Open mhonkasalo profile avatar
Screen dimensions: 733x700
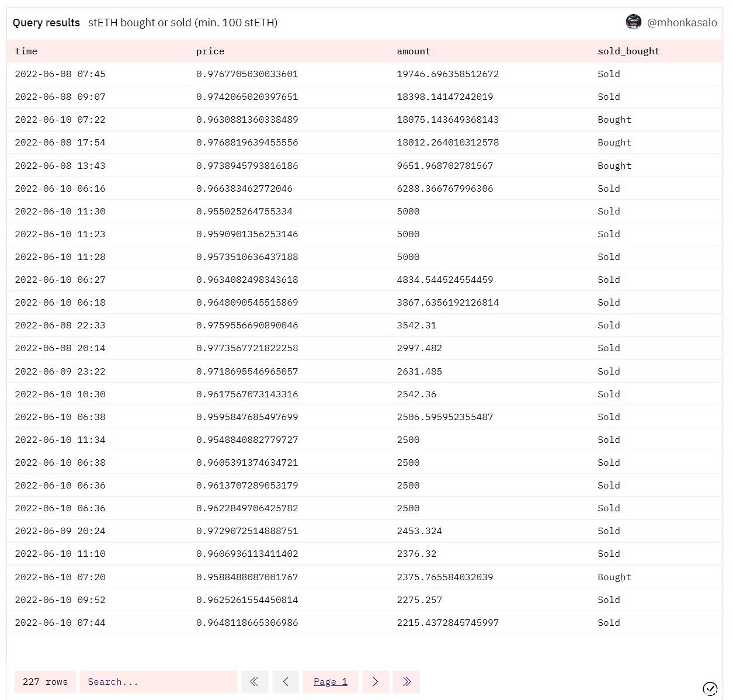point(633,22)
